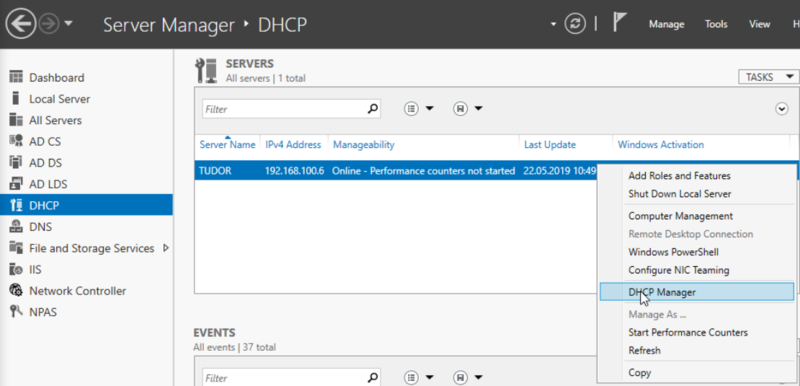Screen dimensions: 800x386
Task: Click the Local Server icon
Action: click(16, 98)
